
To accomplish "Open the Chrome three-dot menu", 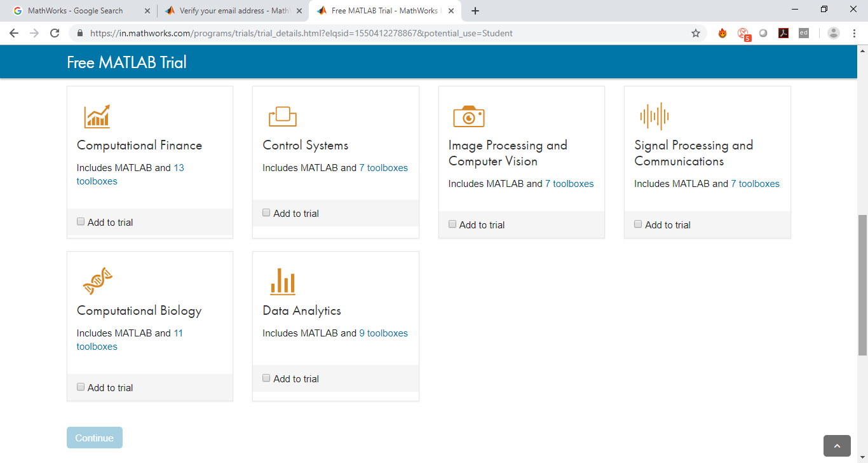I will point(853,33).
